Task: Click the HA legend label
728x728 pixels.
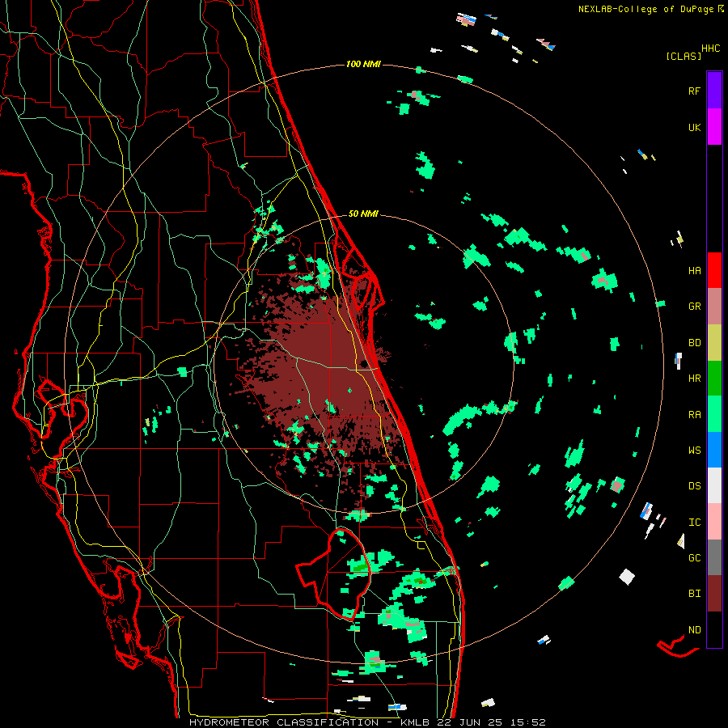Action: click(695, 271)
